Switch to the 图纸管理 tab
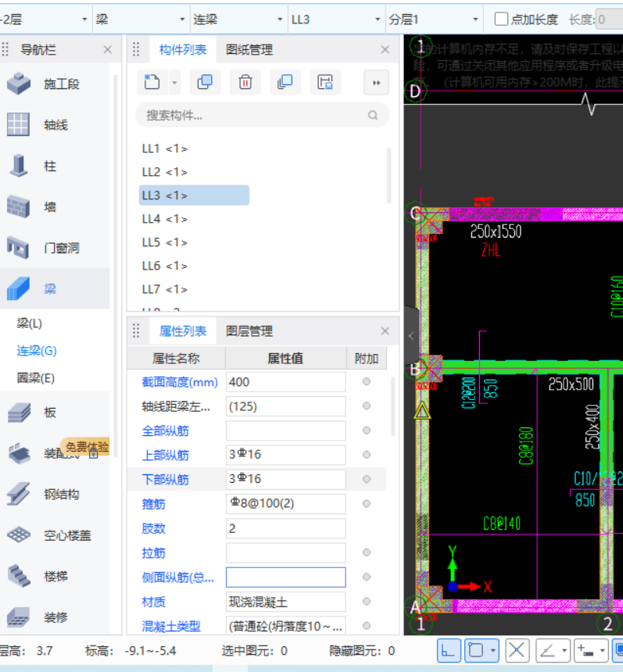 [x=249, y=50]
